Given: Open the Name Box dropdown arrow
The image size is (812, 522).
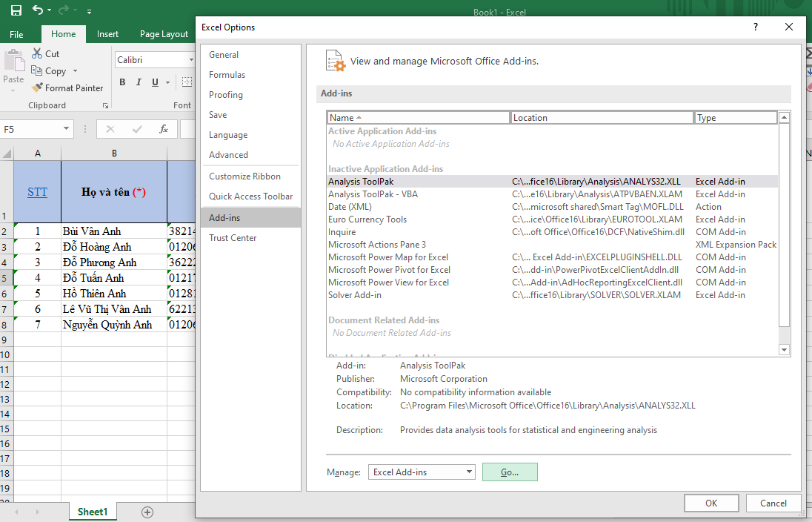Looking at the screenshot, I should tap(66, 129).
